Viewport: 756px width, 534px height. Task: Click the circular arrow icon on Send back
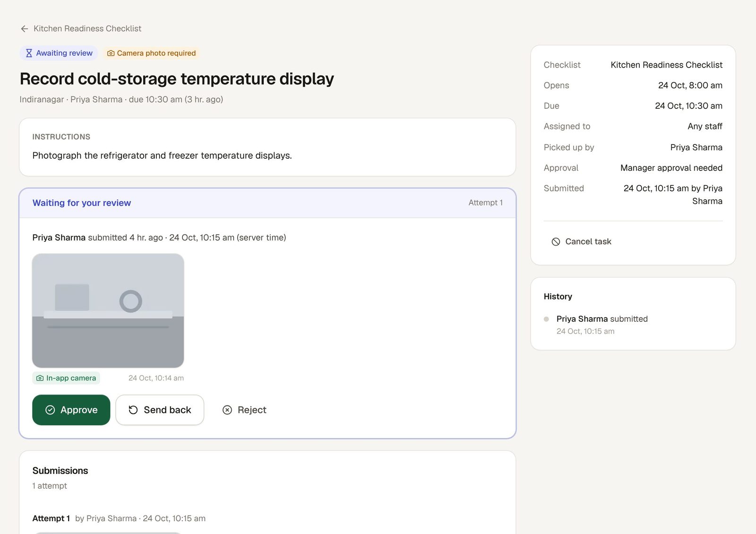coord(133,410)
